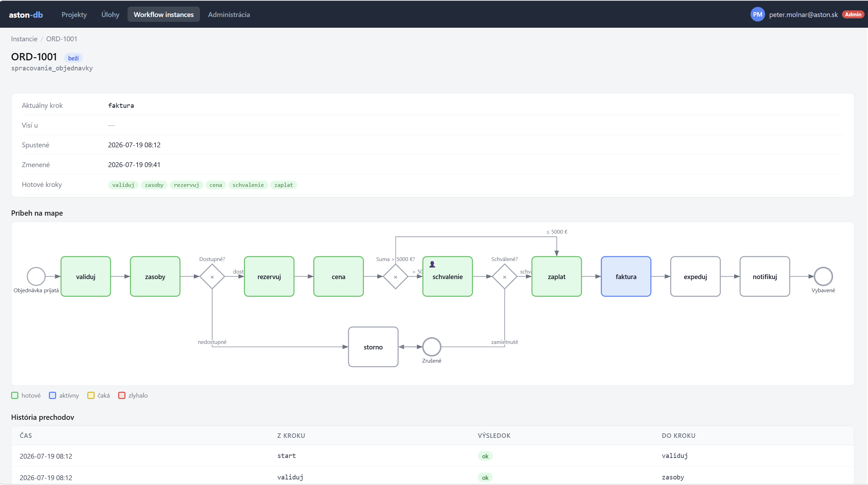Click the Suma > 5000 € gateway diamond
Image resolution: width=868 pixels, height=485 pixels.
395,277
